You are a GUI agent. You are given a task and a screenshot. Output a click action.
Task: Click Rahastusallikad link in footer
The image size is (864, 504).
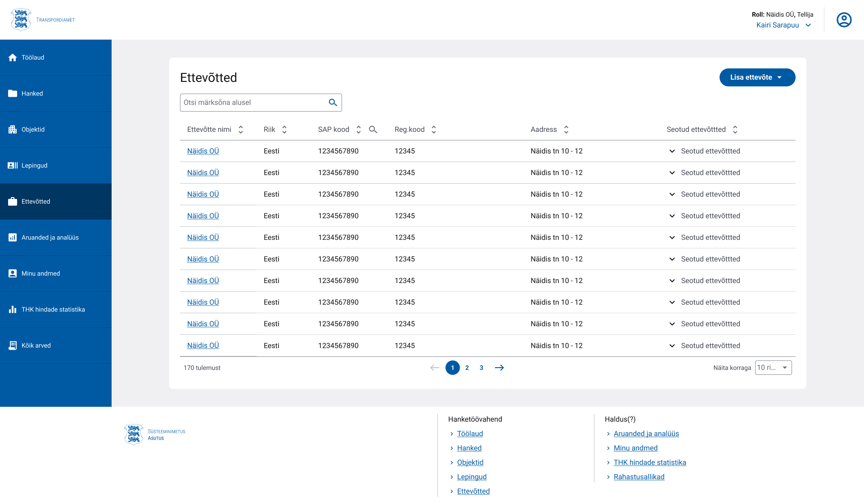click(639, 477)
